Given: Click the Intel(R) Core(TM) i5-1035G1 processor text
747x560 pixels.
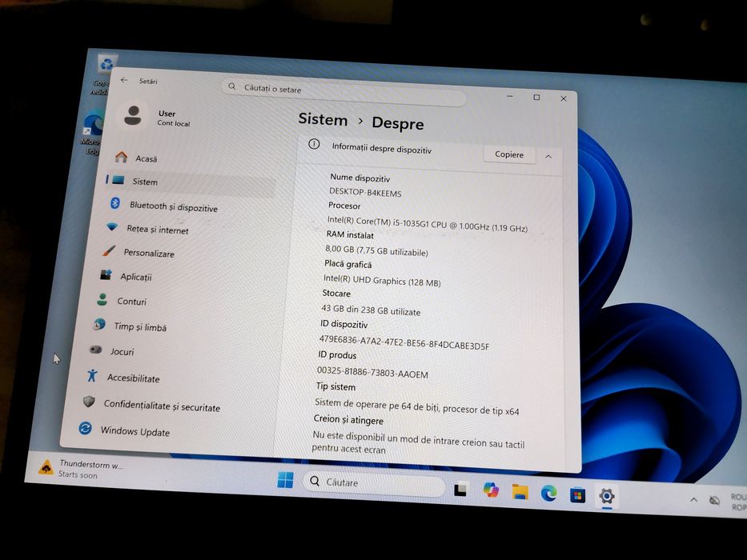Looking at the screenshot, I should pos(428,224).
